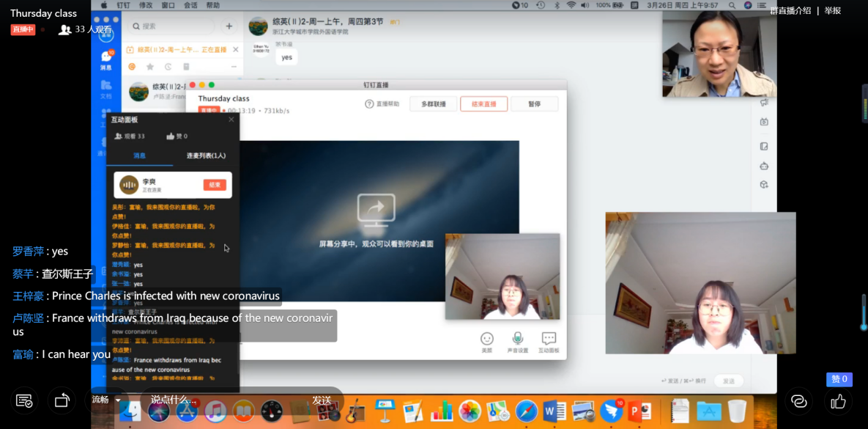This screenshot has height=429, width=868.
Task: Open the Apple menu
Action: tap(104, 5)
